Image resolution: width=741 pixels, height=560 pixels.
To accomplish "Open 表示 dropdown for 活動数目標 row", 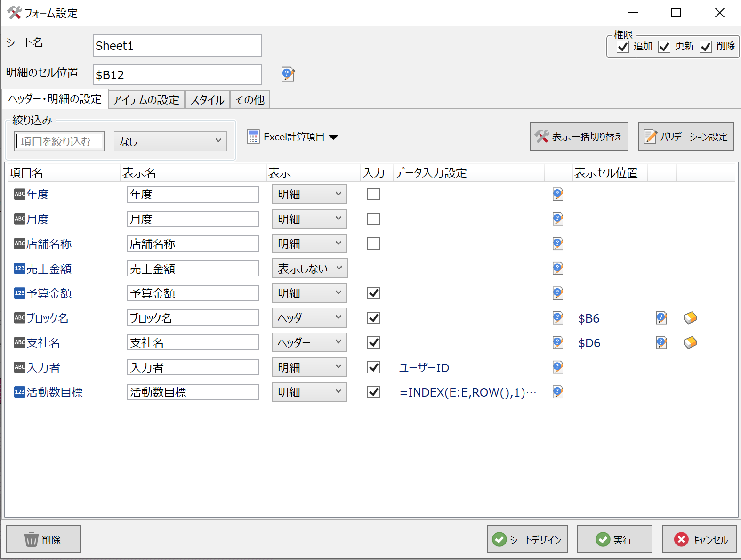I will pos(310,392).
